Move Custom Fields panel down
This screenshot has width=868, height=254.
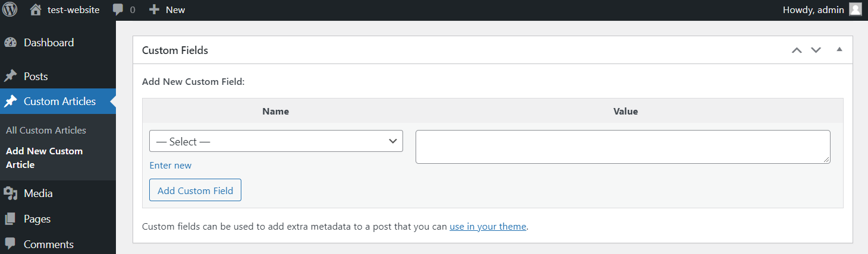(x=816, y=50)
